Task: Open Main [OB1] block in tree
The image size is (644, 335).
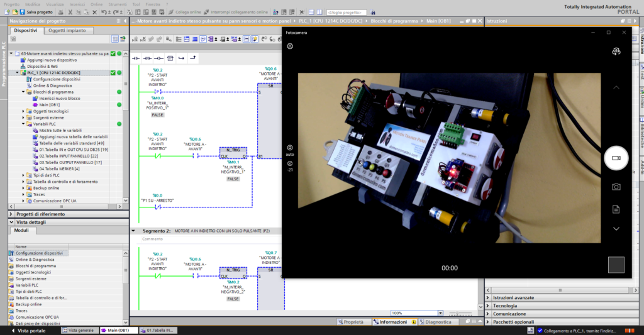Action: coord(49,104)
